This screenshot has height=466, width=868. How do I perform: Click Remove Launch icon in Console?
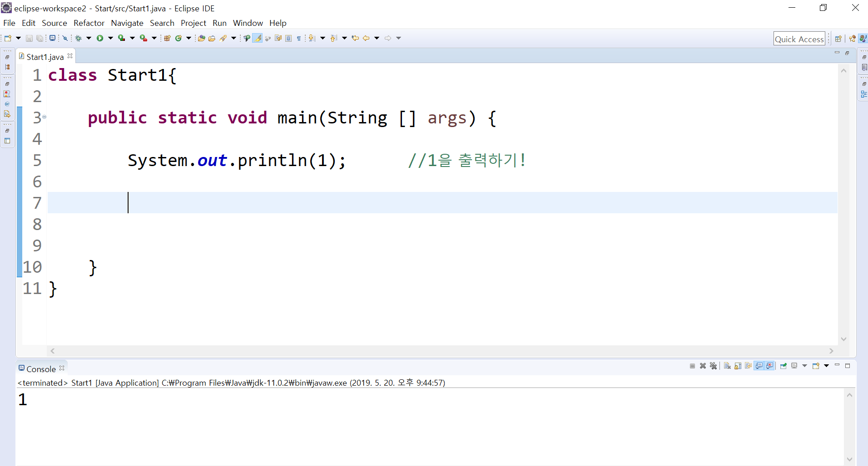coord(703,366)
